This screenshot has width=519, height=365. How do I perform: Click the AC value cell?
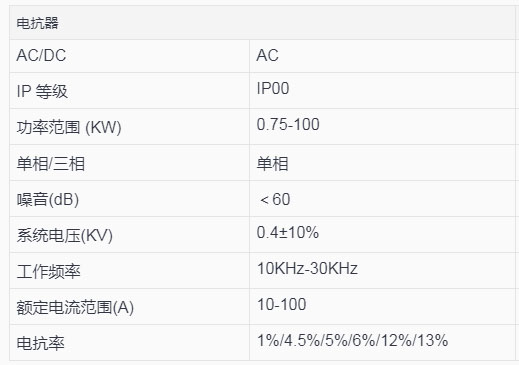point(383,56)
